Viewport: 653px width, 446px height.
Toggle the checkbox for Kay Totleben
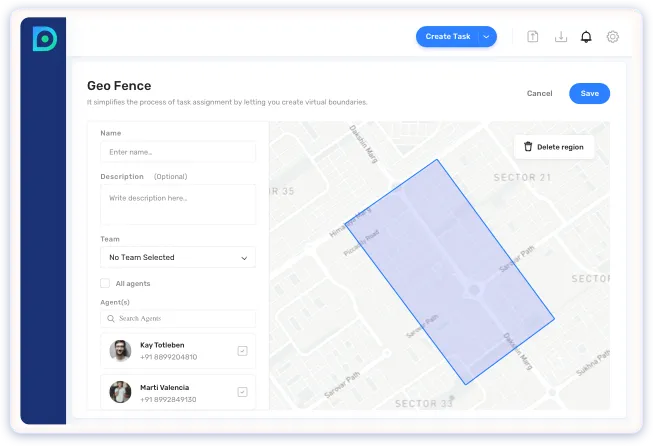pyautogui.click(x=242, y=351)
